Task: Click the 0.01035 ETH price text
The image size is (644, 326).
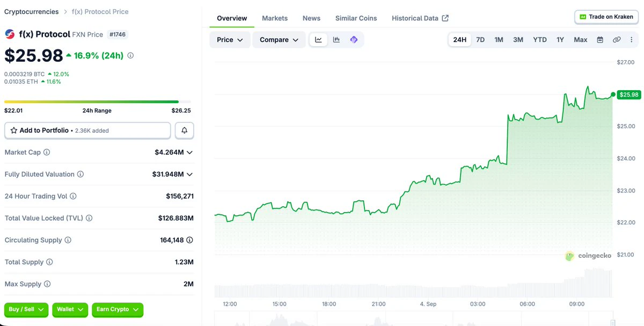Action: click(x=21, y=82)
